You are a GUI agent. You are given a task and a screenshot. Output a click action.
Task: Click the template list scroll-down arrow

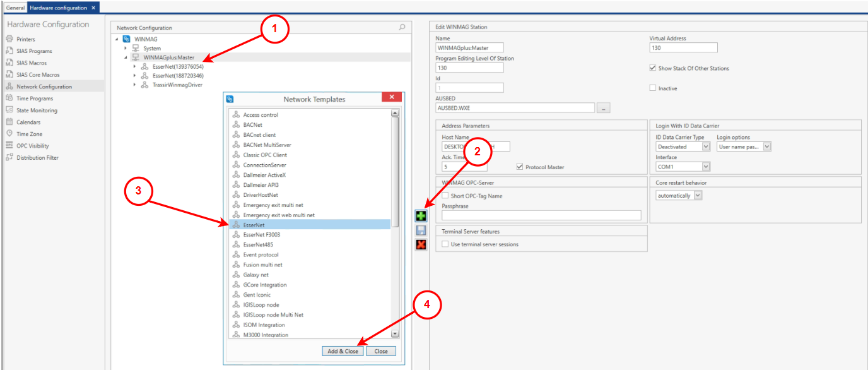click(396, 333)
